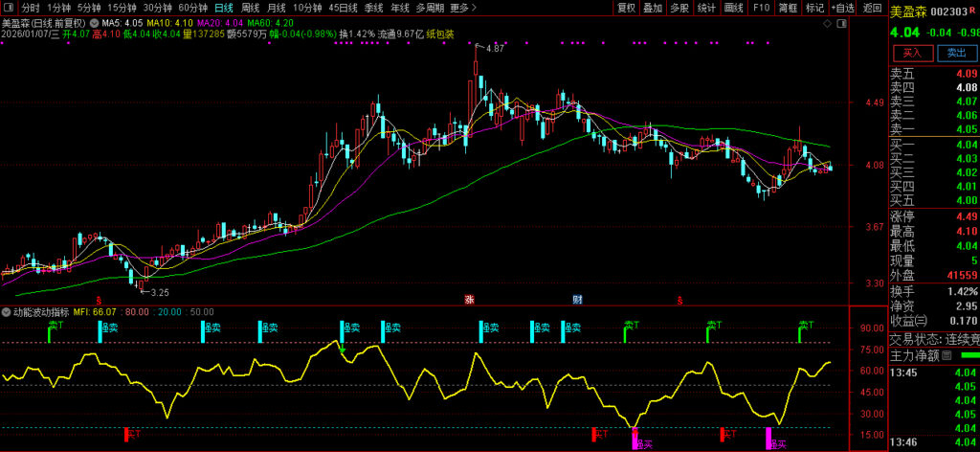The width and height of the screenshot is (980, 452).
Task: Click the 4.87 high price label on chart
Action: [x=495, y=48]
